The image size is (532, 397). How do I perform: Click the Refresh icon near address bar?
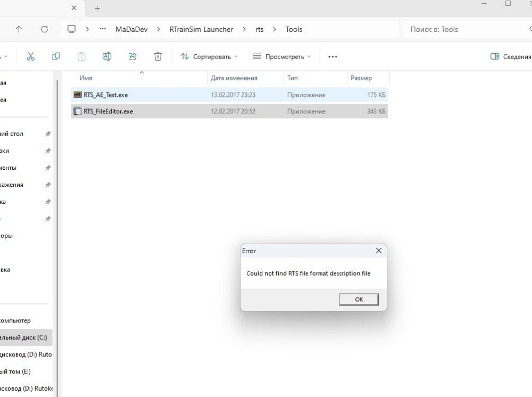45,29
